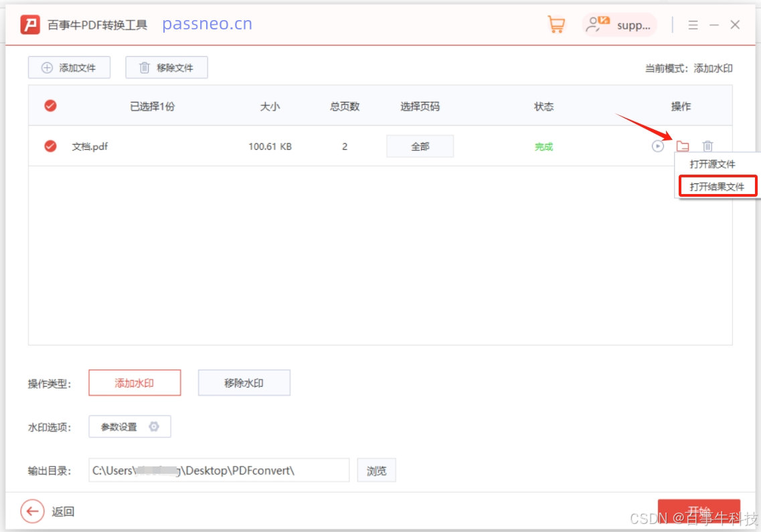The image size is (761, 532).
Task: Click the trash icon for 文档.pdf
Action: pos(707,146)
